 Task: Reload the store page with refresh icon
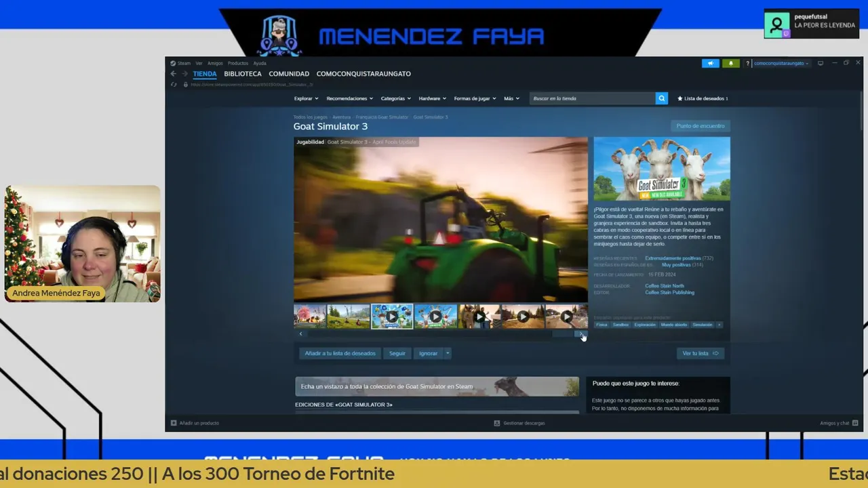pos(174,85)
